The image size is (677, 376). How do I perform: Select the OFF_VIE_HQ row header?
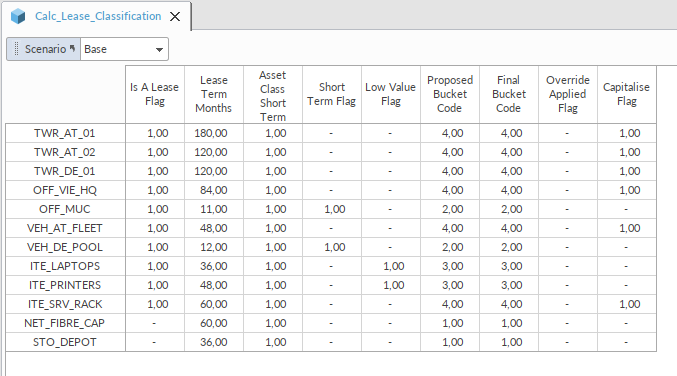[x=65, y=190]
